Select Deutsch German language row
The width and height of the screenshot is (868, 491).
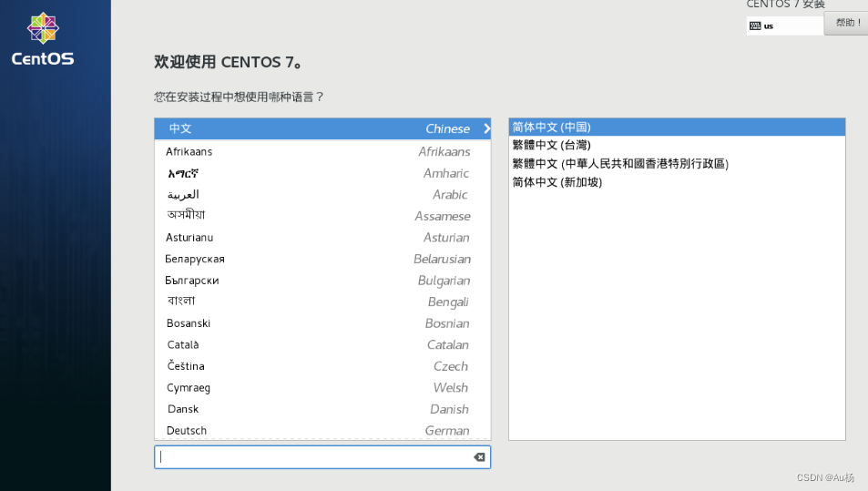tap(322, 430)
